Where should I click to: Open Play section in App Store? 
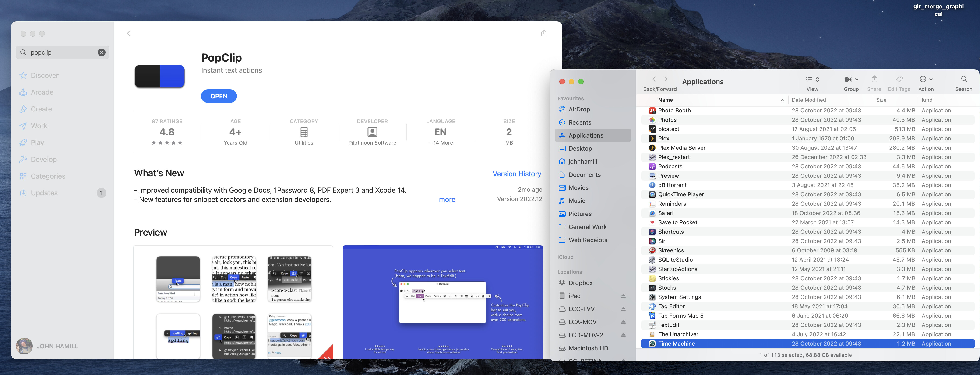(37, 142)
